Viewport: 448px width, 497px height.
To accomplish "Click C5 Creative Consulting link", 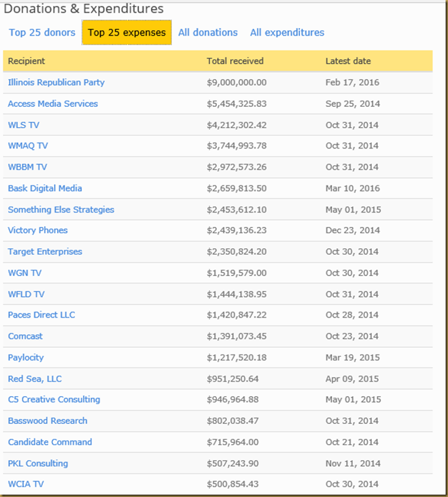I will 54,400.
